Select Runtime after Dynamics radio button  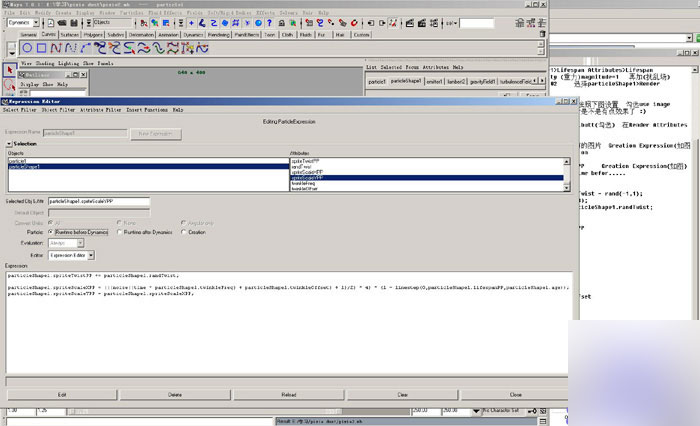tap(119, 232)
